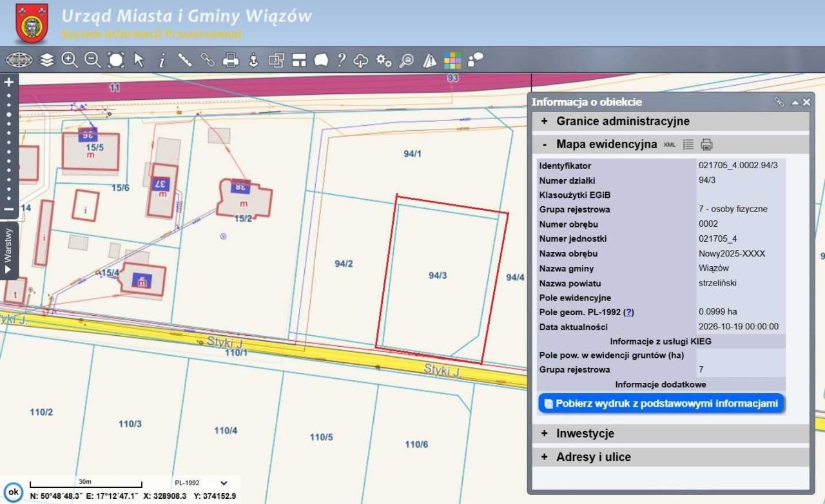The width and height of the screenshot is (825, 504).
Task: Open the settings gears icon
Action: point(384,60)
